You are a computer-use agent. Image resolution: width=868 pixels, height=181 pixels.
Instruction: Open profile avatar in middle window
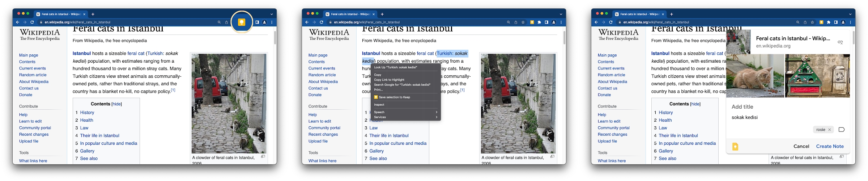[554, 22]
